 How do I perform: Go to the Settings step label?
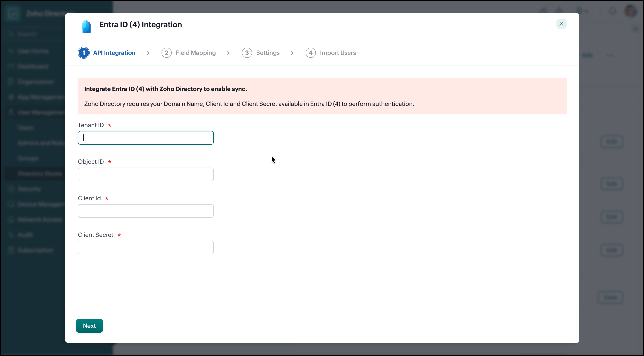[x=268, y=53]
